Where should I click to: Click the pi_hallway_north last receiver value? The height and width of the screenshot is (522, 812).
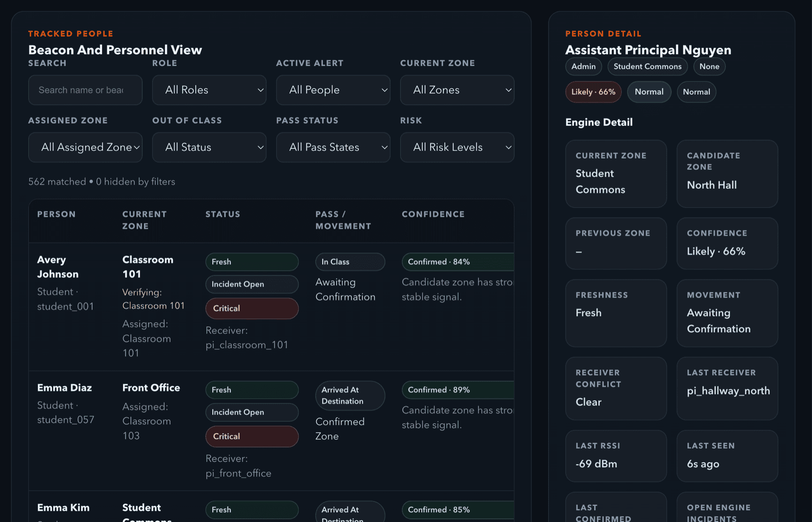click(x=729, y=391)
